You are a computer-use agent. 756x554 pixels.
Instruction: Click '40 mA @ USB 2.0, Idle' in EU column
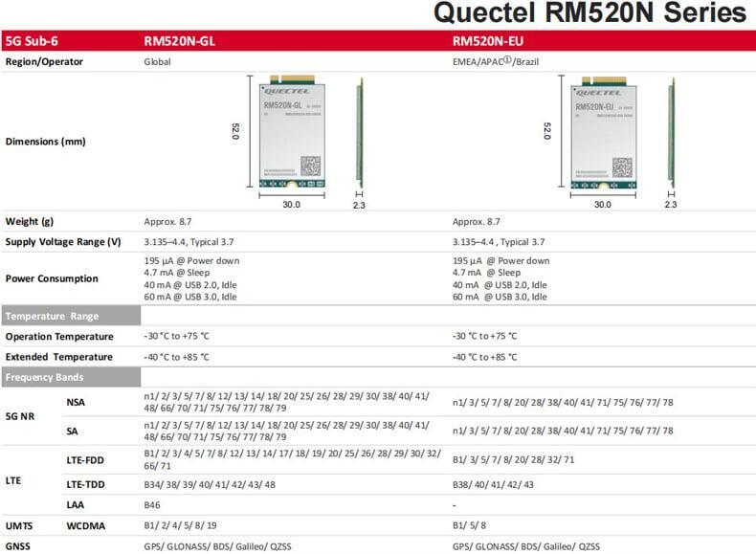pyautogui.click(x=500, y=285)
